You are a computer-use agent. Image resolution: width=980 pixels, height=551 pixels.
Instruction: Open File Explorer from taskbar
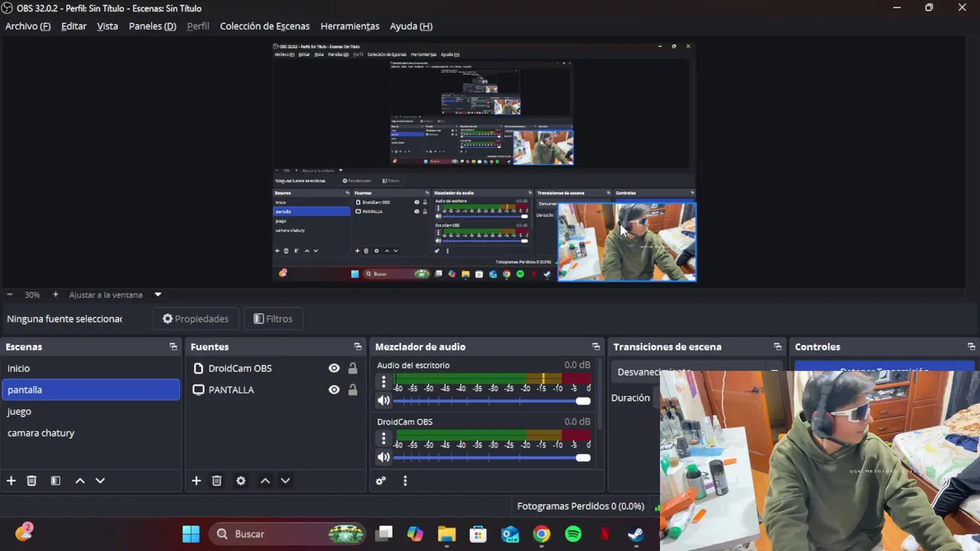[446, 534]
